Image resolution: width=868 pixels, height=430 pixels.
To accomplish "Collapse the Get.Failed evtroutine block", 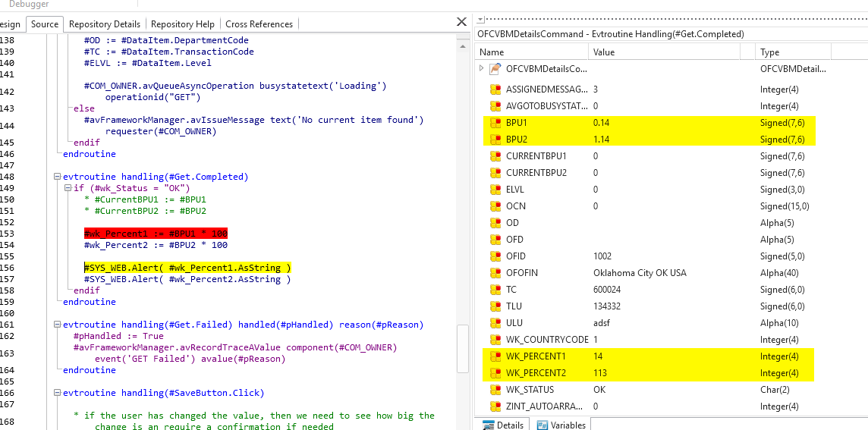I will [x=56, y=325].
